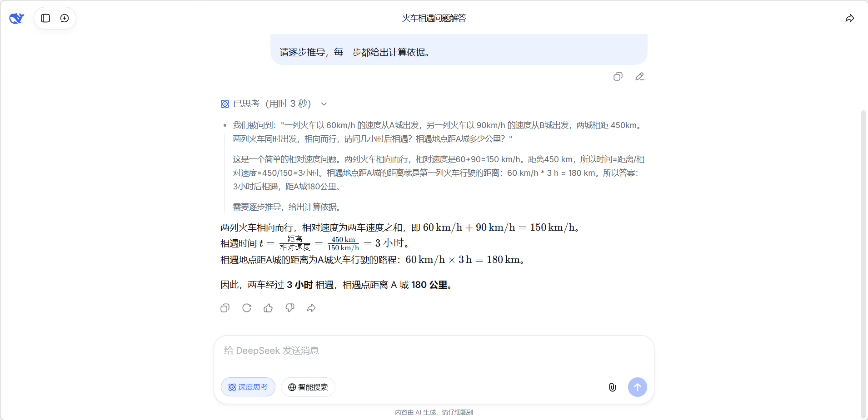
Task: Collapse the 已思考 thinking section chevron
Action: click(x=324, y=104)
